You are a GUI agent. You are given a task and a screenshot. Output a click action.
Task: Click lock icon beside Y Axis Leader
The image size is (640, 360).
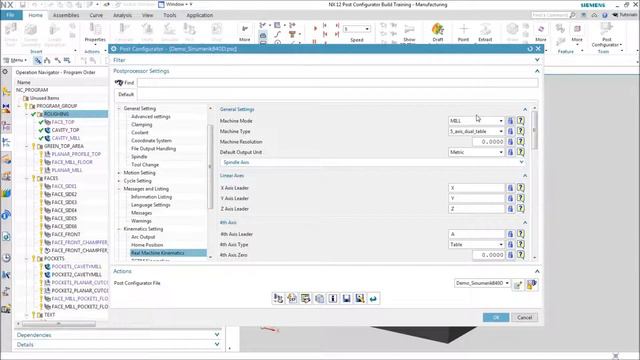coord(510,198)
